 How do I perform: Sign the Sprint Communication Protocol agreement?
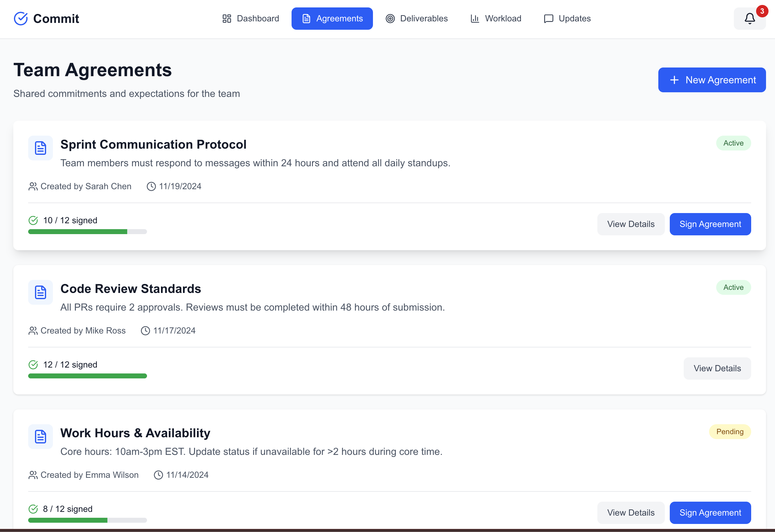click(x=710, y=224)
